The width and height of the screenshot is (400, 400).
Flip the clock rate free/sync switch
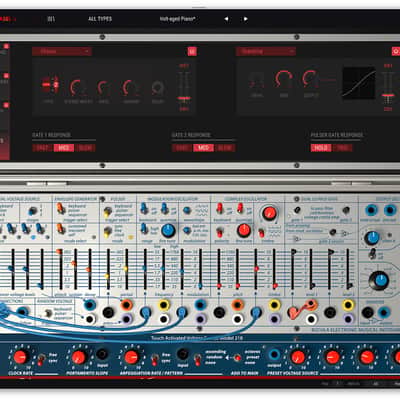tap(41, 359)
